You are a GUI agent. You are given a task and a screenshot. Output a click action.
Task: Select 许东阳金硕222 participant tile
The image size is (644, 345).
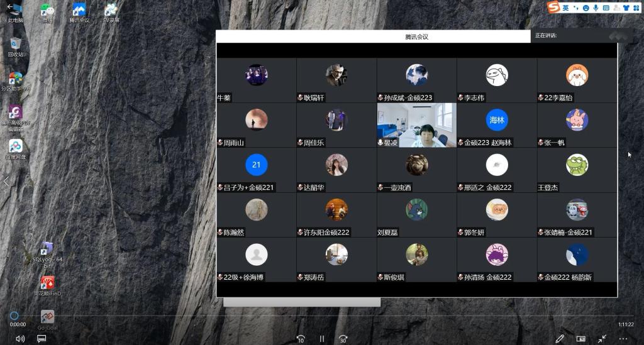[336, 215]
